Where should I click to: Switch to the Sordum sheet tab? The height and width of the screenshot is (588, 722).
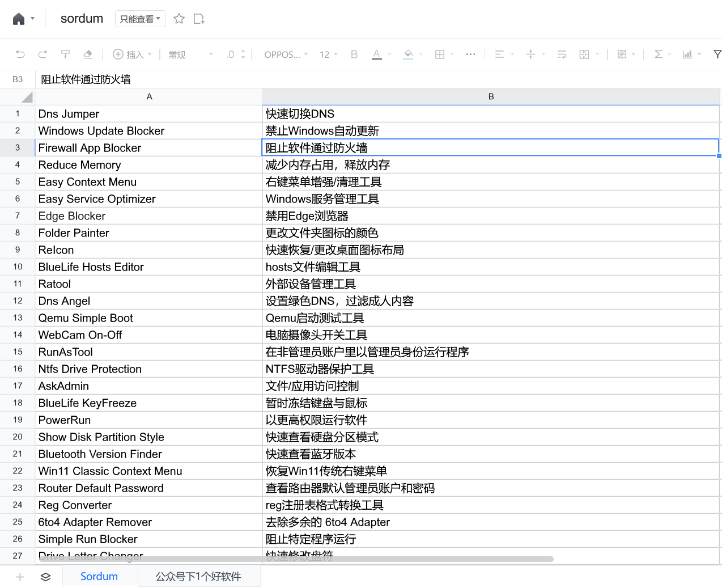99,576
